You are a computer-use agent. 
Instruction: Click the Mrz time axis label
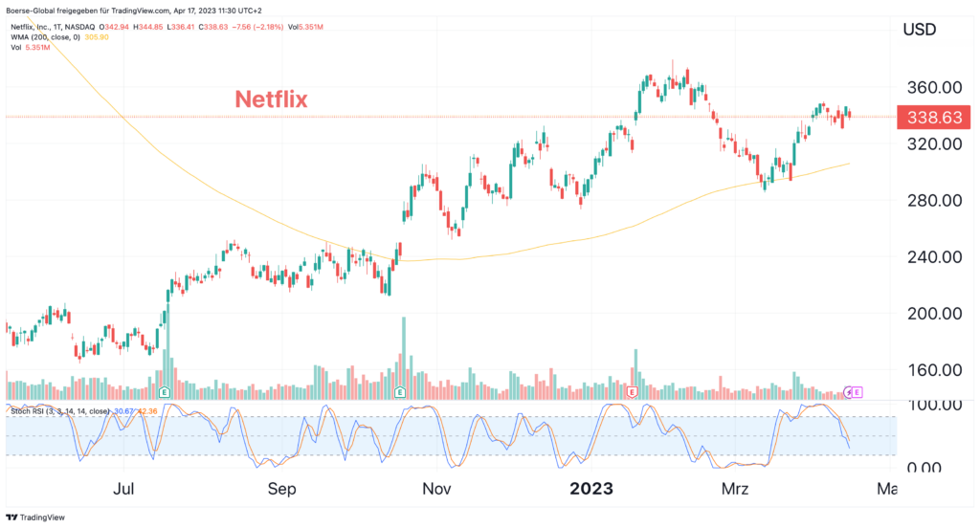(x=734, y=489)
